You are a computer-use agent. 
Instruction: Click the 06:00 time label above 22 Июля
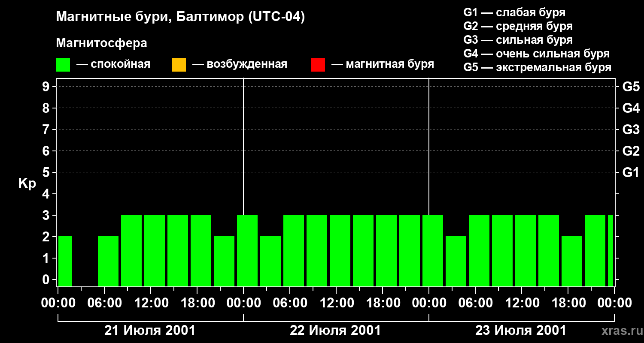click(x=290, y=303)
